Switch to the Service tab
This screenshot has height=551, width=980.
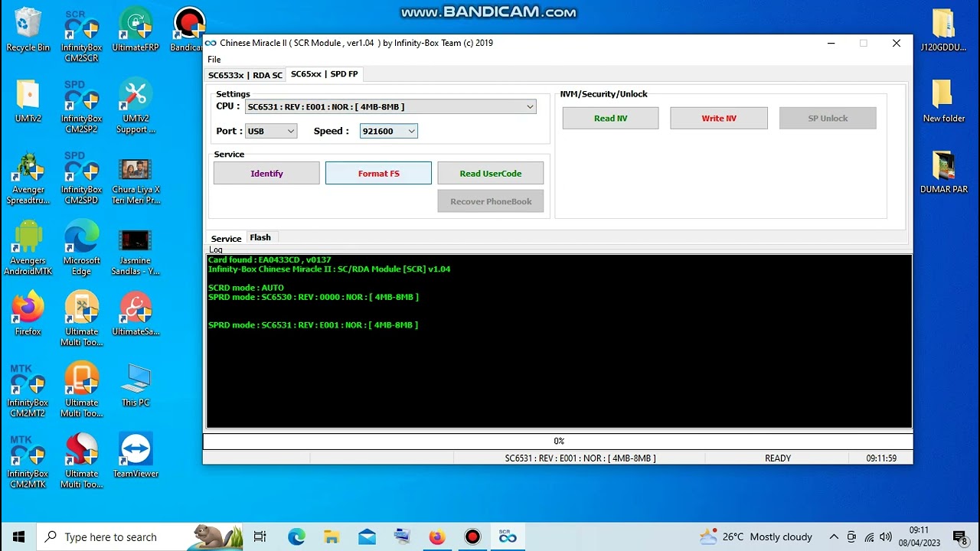pos(226,239)
